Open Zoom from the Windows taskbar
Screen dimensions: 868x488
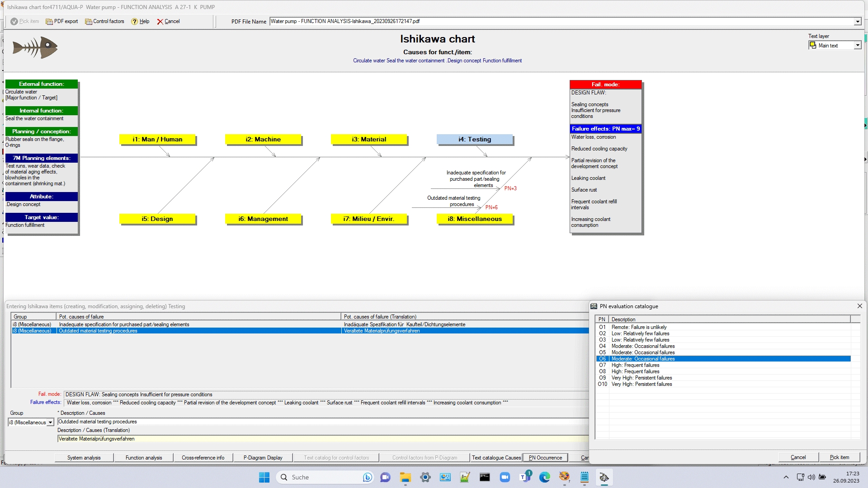pyautogui.click(x=505, y=477)
